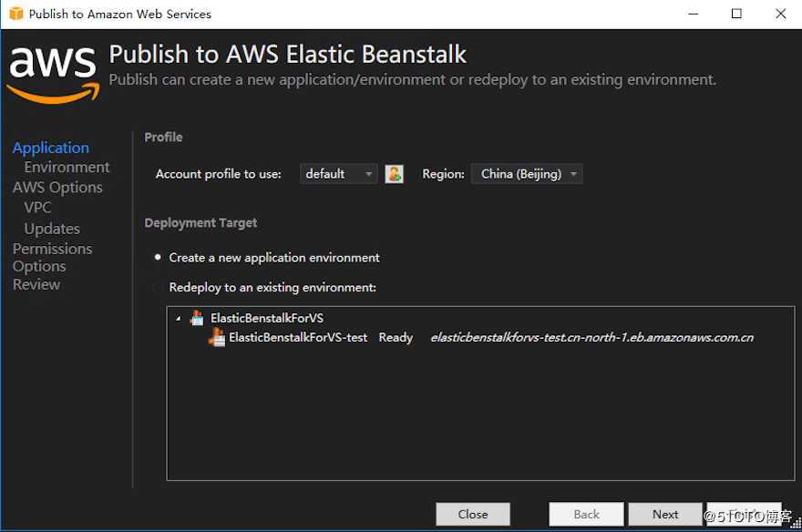Image resolution: width=802 pixels, height=532 pixels.
Task: Open the AWS Options step
Action: coord(57,188)
